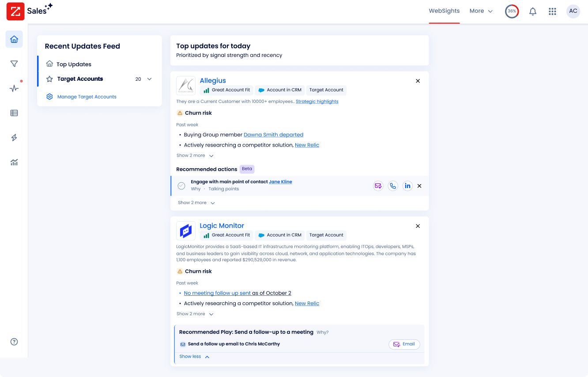The width and height of the screenshot is (588, 377).
Task: Dismiss the Logic Monitor update card
Action: point(418,226)
